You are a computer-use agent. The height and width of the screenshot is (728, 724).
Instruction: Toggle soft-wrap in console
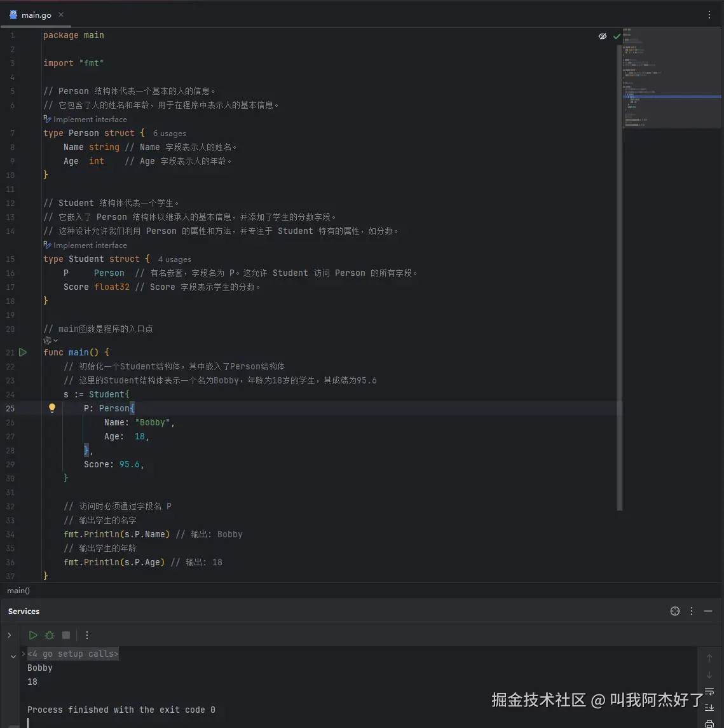pyautogui.click(x=709, y=691)
